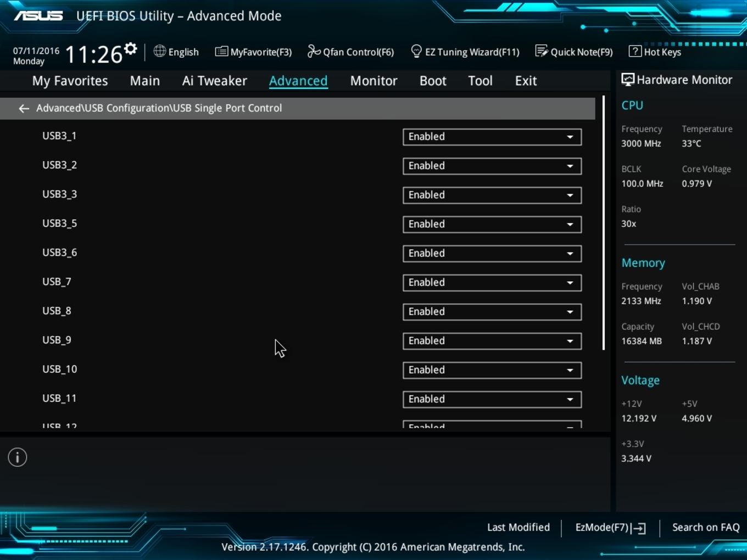Click the Core Voltage 0.979 V value
The width and height of the screenshot is (747, 560).
pyautogui.click(x=696, y=183)
